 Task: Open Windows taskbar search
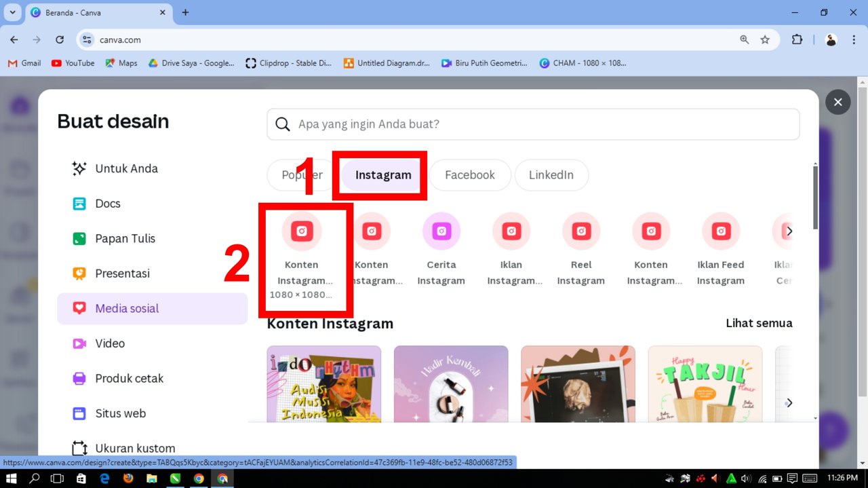35,478
